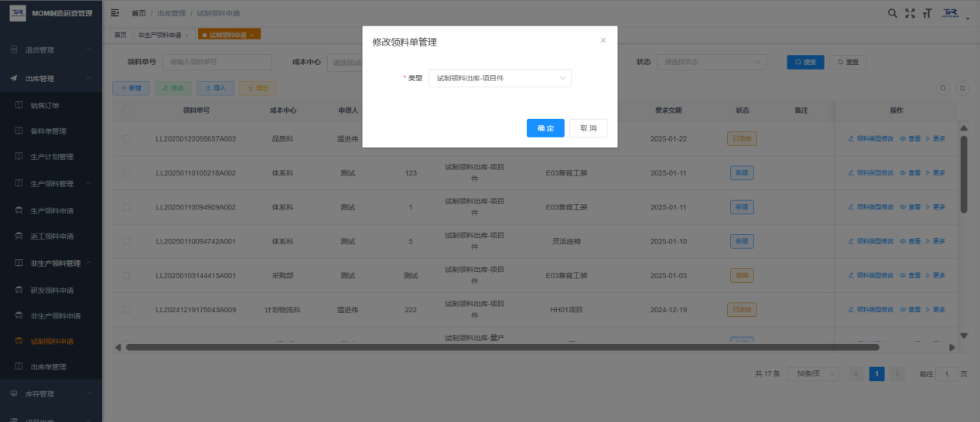This screenshot has width=980, height=422.
Task: Open the 状态 filter dropdown
Action: pos(711,62)
